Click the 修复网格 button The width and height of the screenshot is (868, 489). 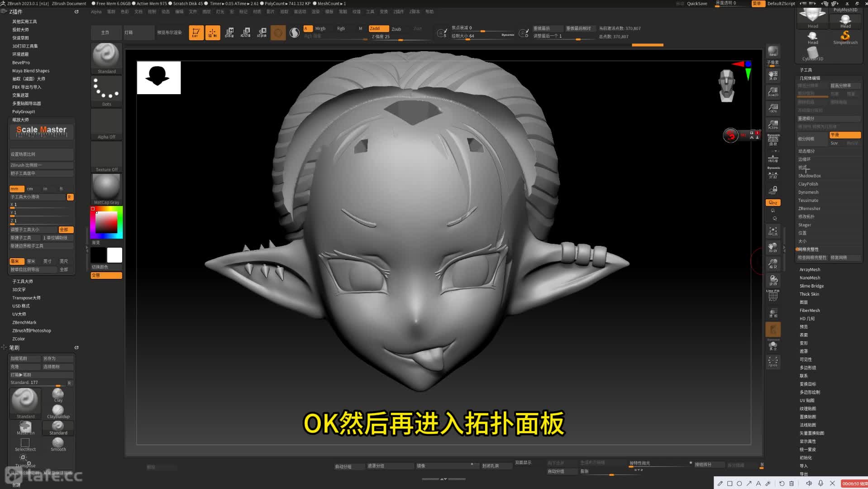(x=844, y=258)
